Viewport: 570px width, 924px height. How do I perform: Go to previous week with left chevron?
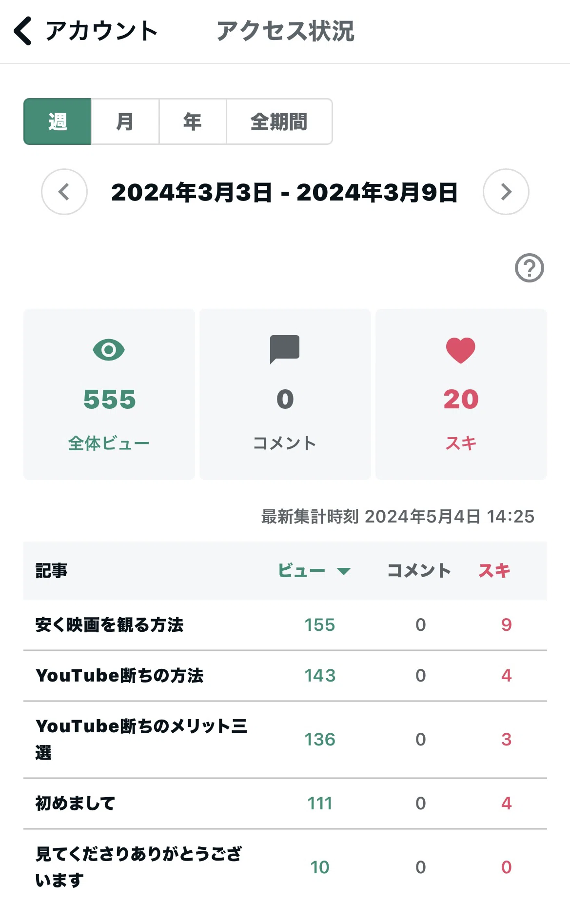[x=64, y=192]
